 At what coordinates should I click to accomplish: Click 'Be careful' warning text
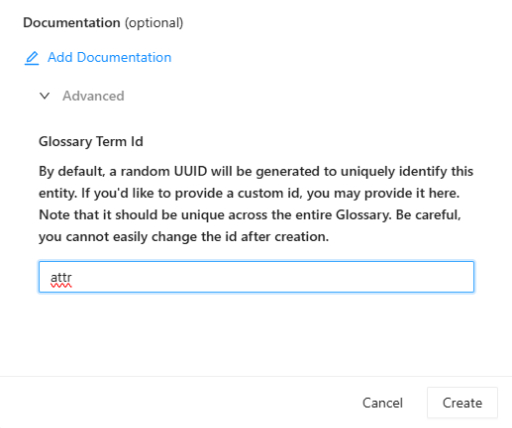click(428, 215)
